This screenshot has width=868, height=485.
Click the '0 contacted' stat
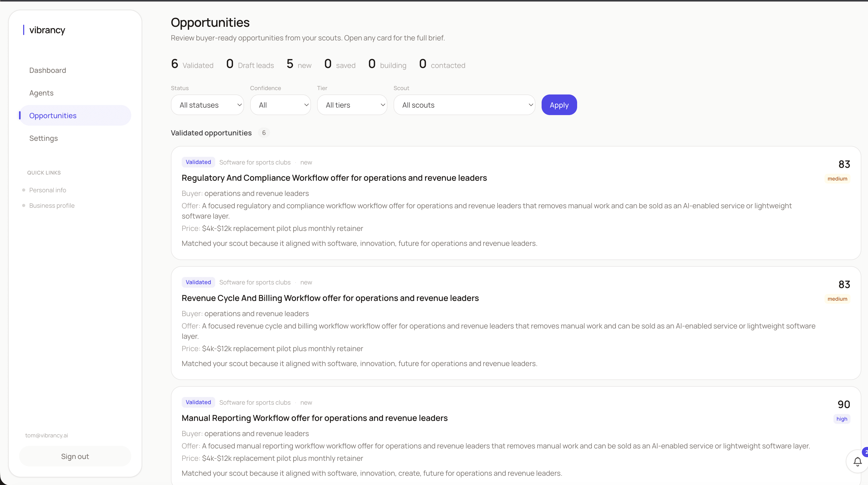click(442, 64)
